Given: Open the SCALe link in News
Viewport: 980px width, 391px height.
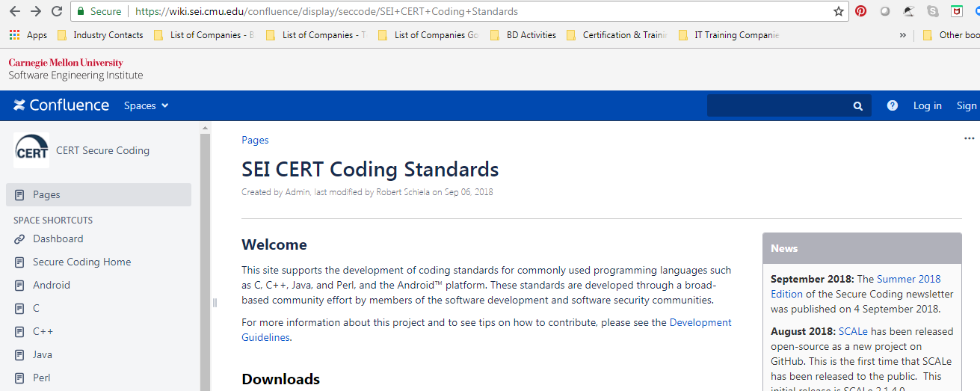Looking at the screenshot, I should (x=853, y=331).
